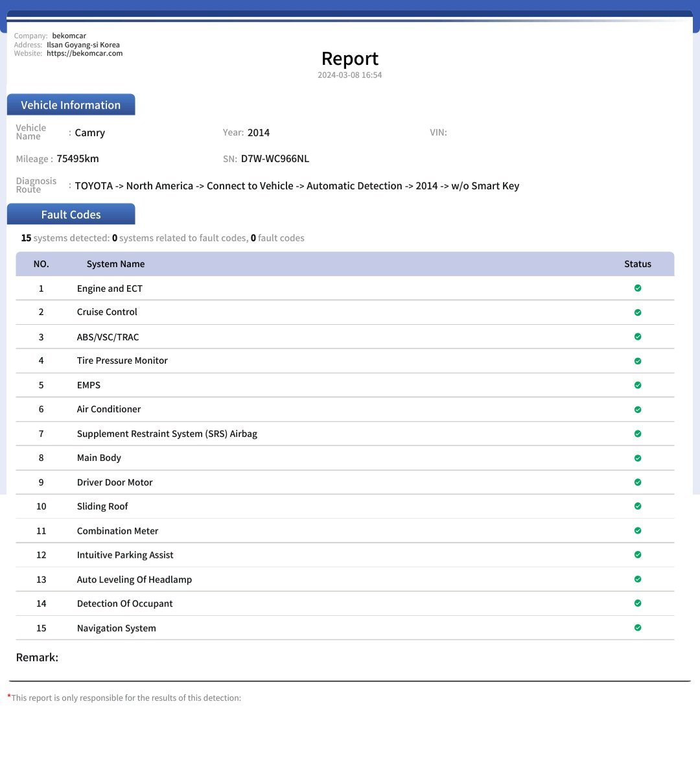Click the status check for SRS Airbag row

(x=638, y=434)
